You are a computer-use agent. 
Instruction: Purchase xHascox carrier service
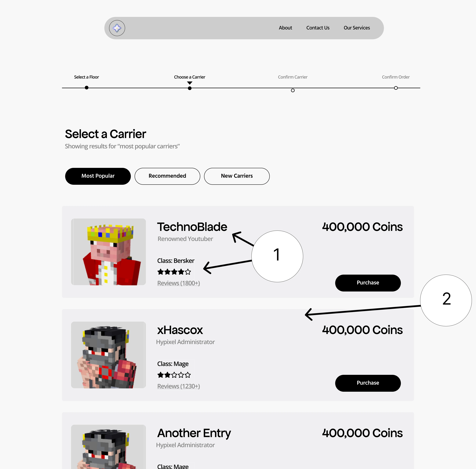(367, 383)
